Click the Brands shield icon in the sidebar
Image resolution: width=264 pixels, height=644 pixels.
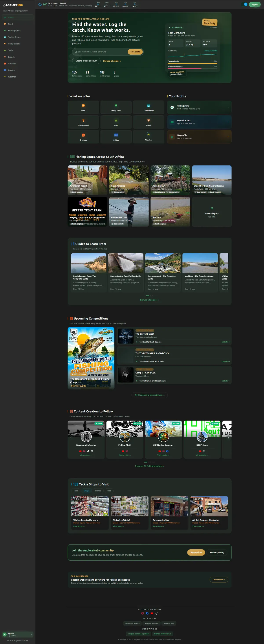[5, 57]
